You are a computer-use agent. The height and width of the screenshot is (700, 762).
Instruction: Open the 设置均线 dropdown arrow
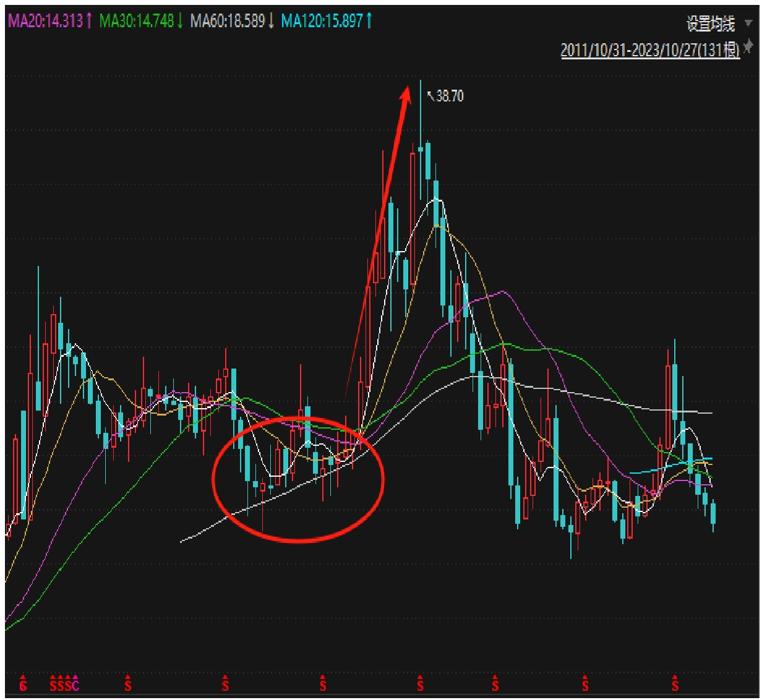pyautogui.click(x=748, y=24)
